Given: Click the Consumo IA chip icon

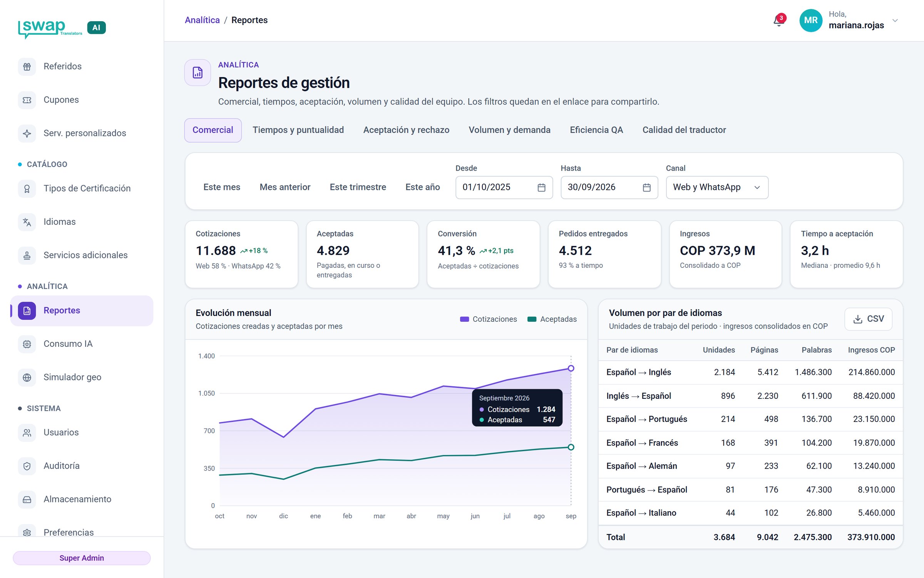Looking at the screenshot, I should click(x=27, y=344).
